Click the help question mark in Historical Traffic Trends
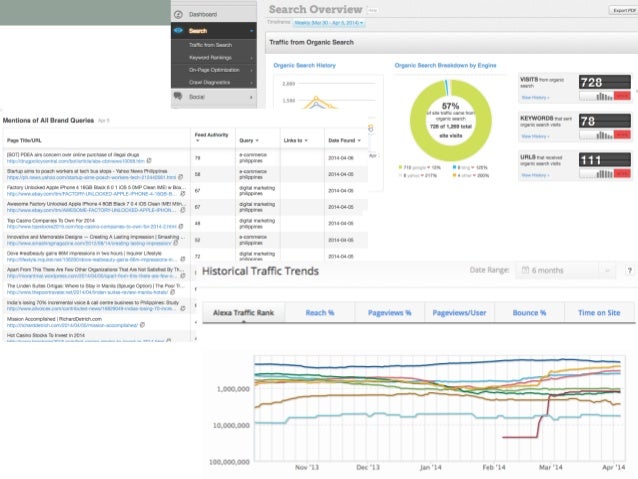This screenshot has width=638, height=479. pos(629,270)
